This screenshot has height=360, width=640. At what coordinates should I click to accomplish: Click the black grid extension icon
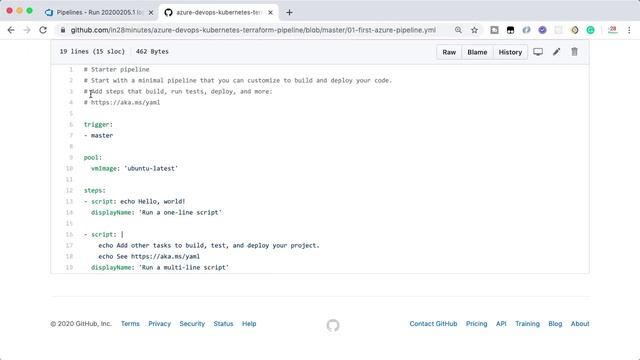click(510, 30)
